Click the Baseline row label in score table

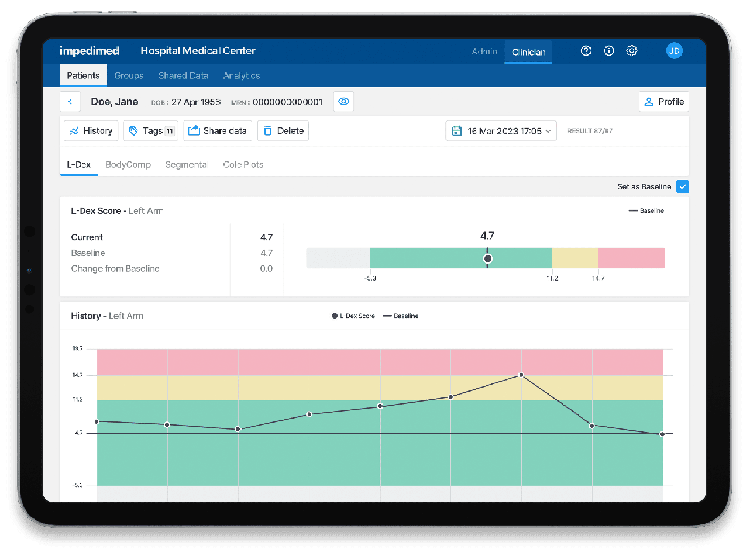click(88, 253)
